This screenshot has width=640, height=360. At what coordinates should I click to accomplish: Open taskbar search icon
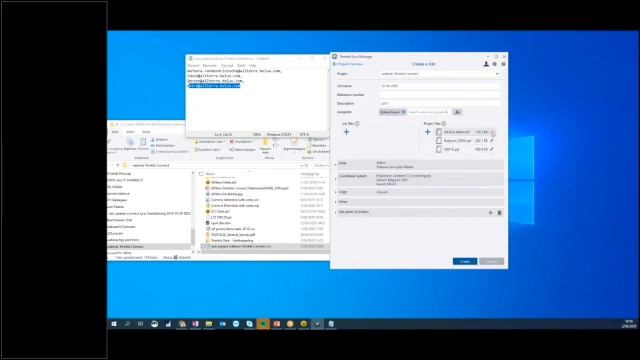(127, 324)
